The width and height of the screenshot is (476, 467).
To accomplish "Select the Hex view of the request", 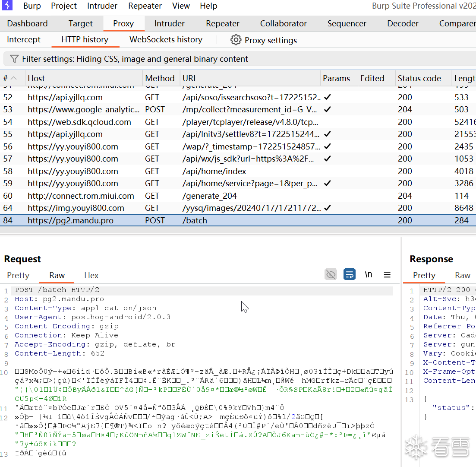I will pyautogui.click(x=91, y=275).
